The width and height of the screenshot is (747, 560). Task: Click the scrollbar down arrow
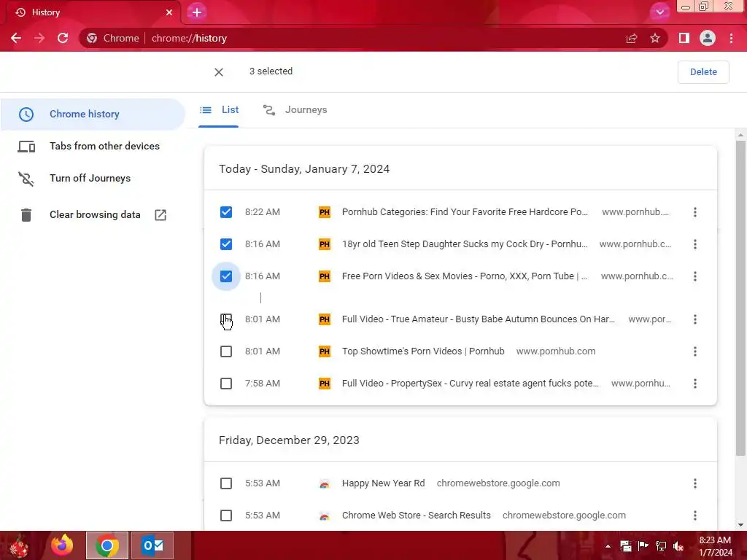(x=740, y=525)
